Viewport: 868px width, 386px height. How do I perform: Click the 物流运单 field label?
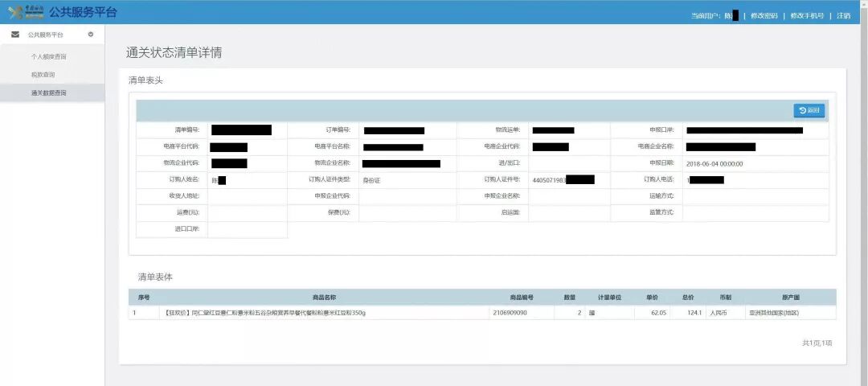(508, 130)
